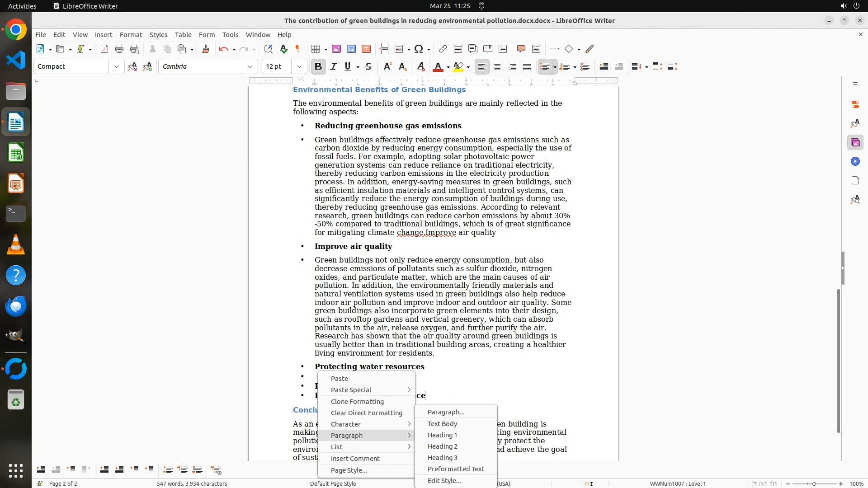Open the sidebar Navigator compass icon
The width and height of the screenshot is (868, 488).
855,162
